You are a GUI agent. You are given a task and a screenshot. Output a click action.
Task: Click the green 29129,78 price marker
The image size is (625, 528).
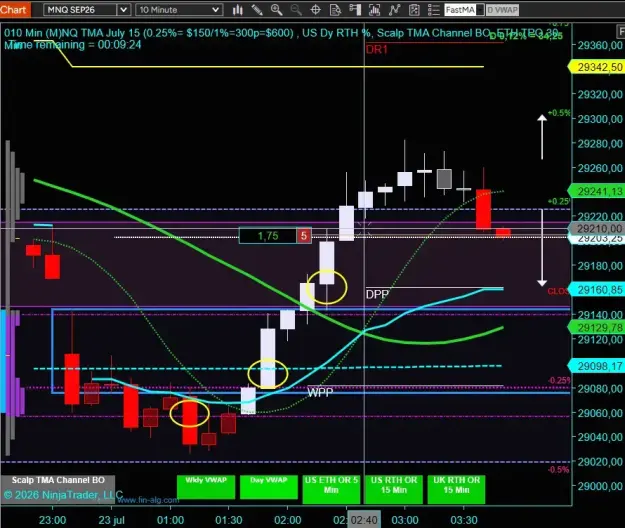(597, 328)
